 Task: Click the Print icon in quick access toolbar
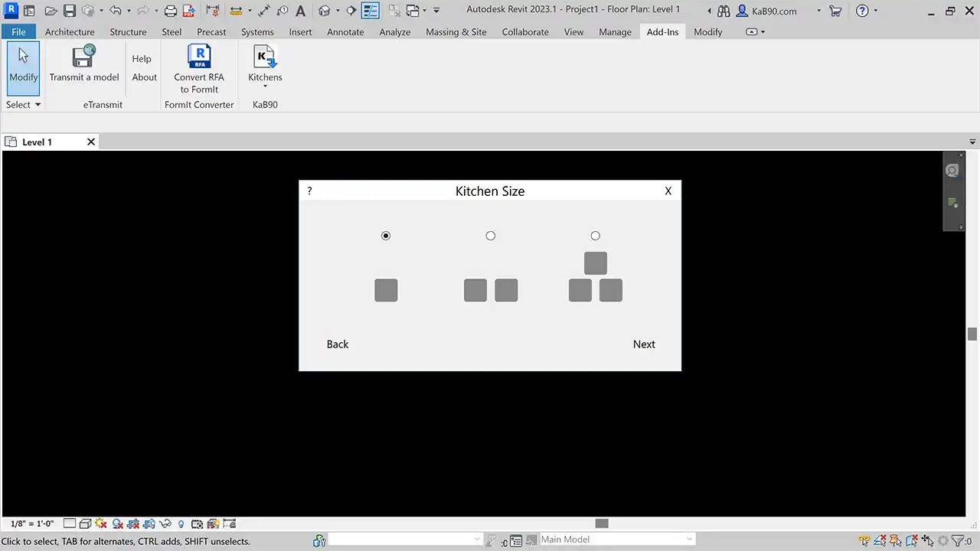tap(171, 11)
